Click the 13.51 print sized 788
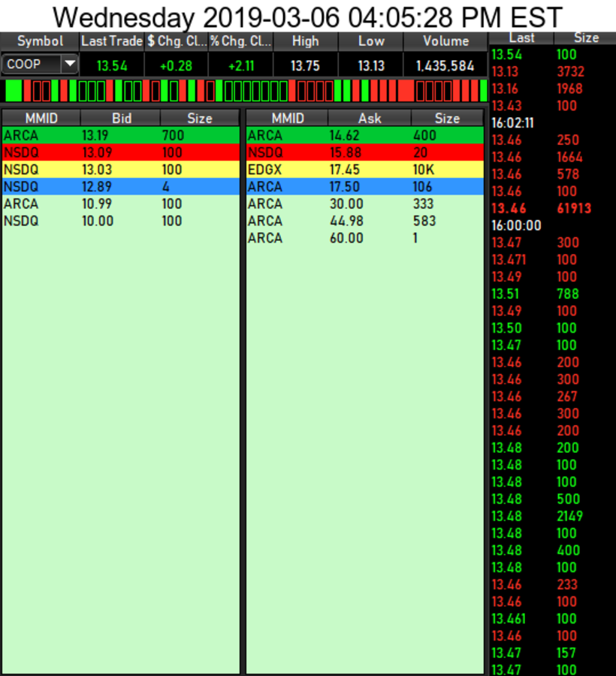 tap(553, 294)
